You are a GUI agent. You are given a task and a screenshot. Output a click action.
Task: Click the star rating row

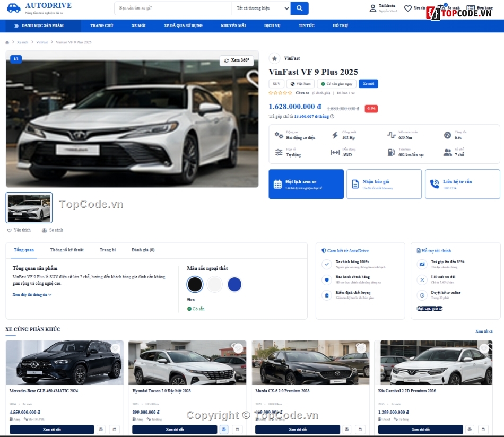pyautogui.click(x=280, y=93)
